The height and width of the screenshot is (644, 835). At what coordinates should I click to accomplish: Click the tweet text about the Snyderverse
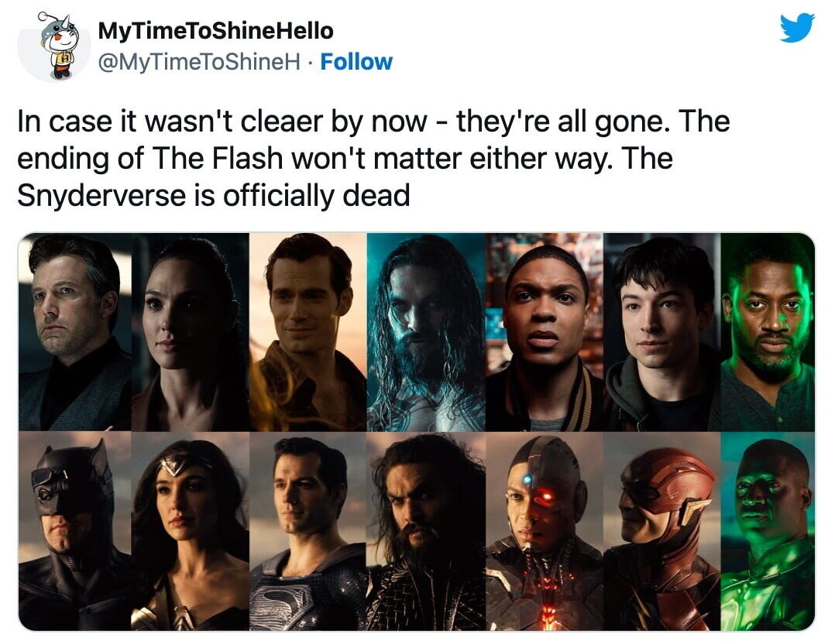373,158
